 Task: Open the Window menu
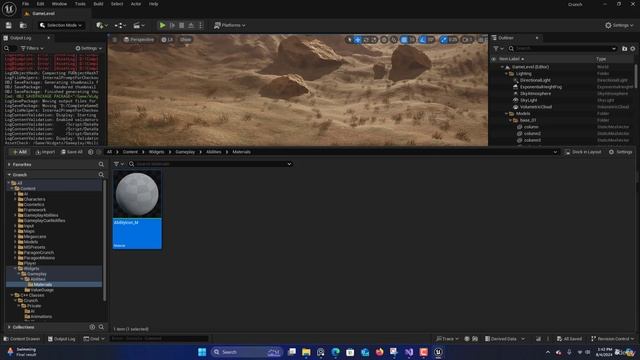[x=59, y=4]
